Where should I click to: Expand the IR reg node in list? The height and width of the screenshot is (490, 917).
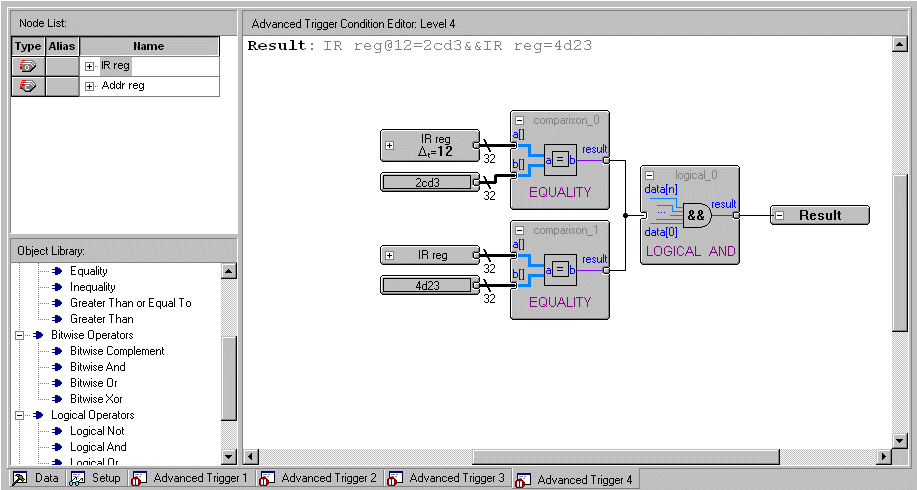point(90,66)
